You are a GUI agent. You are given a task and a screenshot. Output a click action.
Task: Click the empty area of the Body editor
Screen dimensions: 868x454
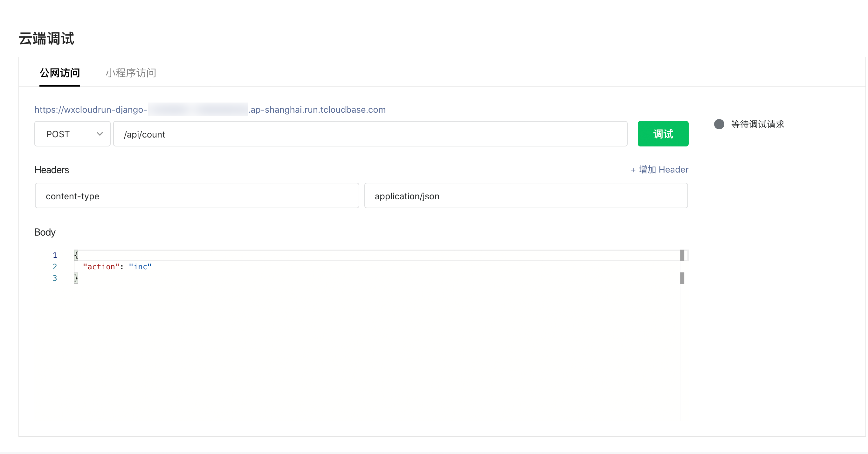click(x=371, y=351)
